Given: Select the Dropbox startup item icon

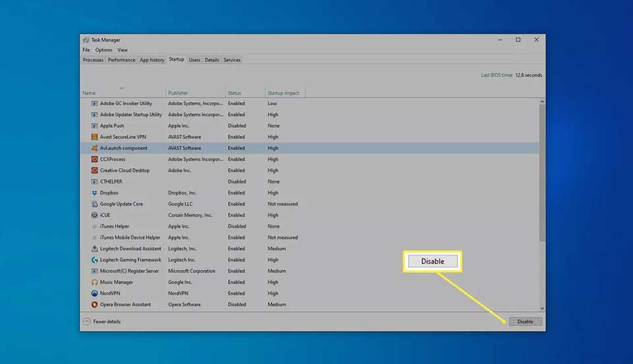Looking at the screenshot, I should tap(94, 193).
